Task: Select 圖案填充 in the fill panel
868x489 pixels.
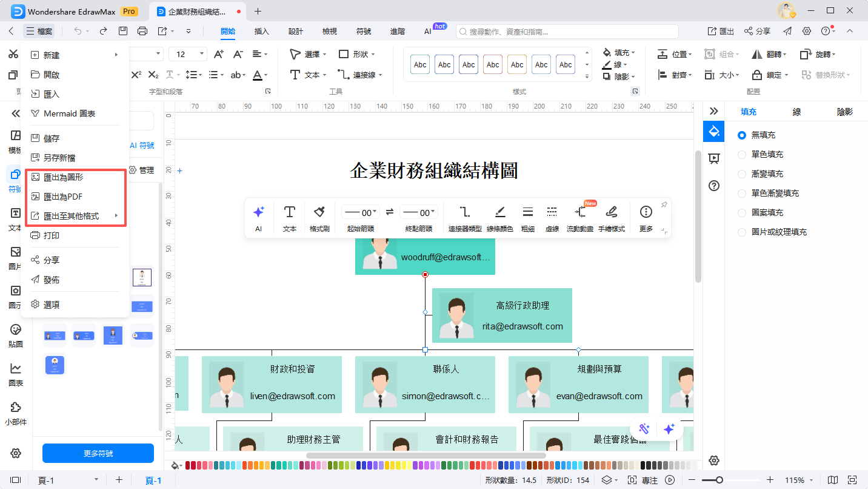Action: point(742,212)
